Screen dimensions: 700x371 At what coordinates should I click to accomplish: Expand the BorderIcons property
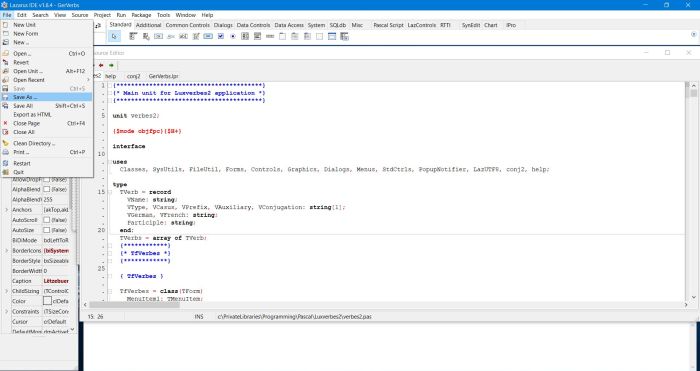(6, 250)
